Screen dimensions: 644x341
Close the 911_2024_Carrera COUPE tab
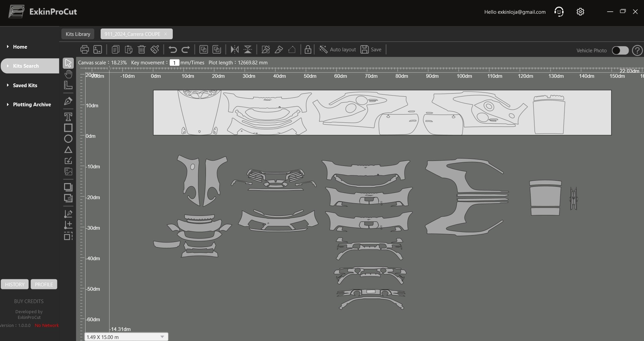166,34
